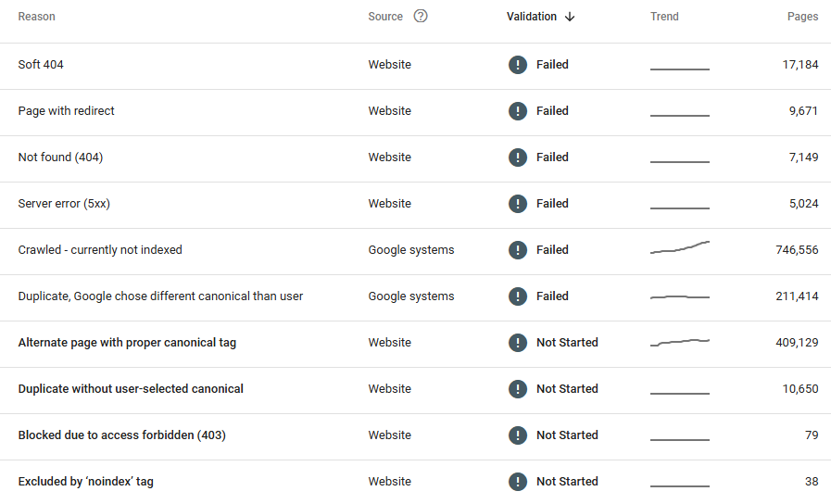Open Duplicate without user-selected canonical row
The width and height of the screenshot is (831, 504).
(x=131, y=389)
